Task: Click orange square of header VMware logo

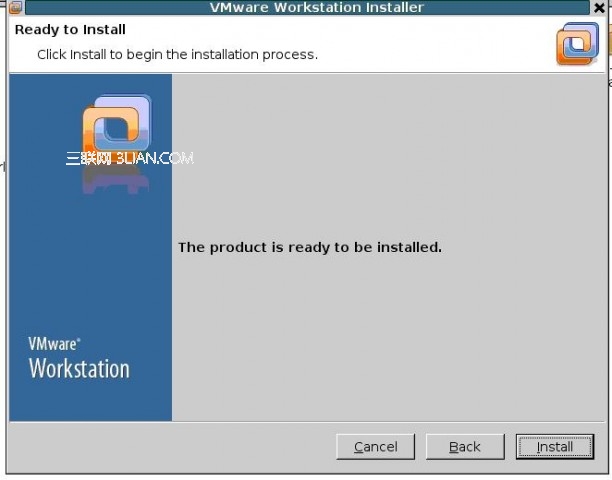Action: click(x=572, y=49)
